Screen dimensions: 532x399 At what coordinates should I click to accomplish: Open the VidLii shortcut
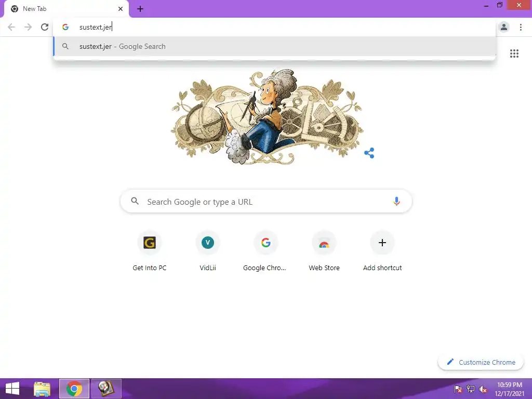tap(208, 251)
